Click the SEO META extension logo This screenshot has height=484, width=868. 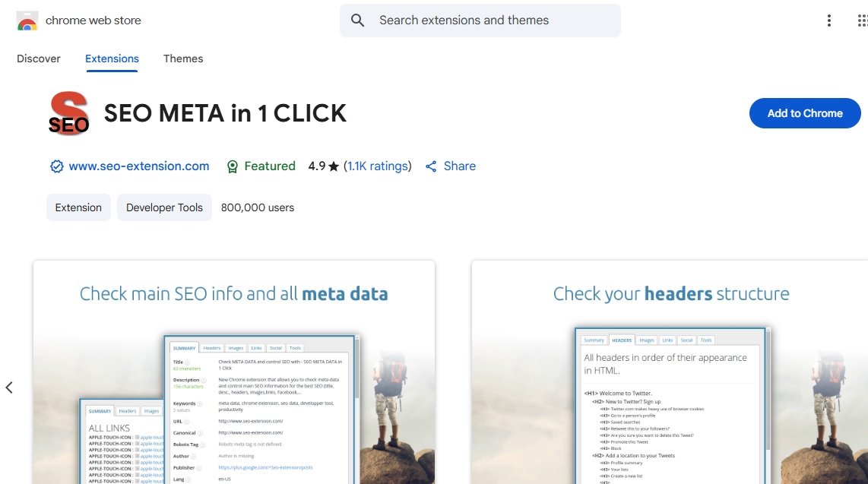[x=68, y=113]
